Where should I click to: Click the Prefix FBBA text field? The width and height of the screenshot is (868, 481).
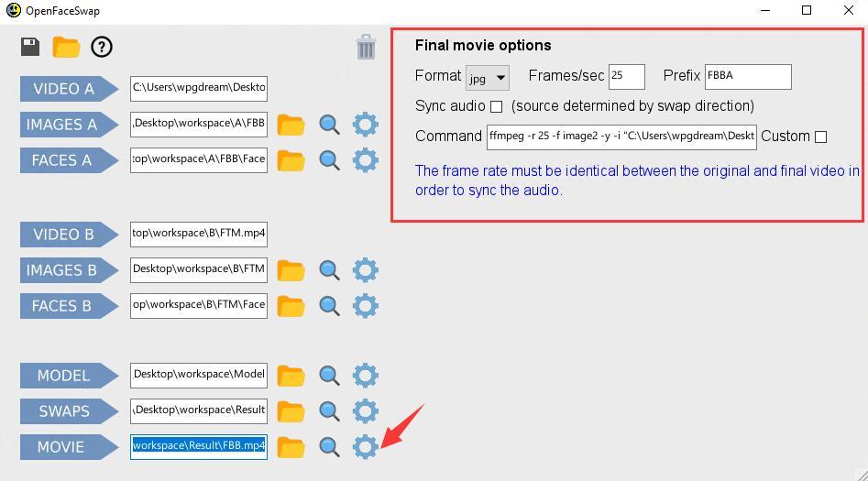click(x=748, y=76)
